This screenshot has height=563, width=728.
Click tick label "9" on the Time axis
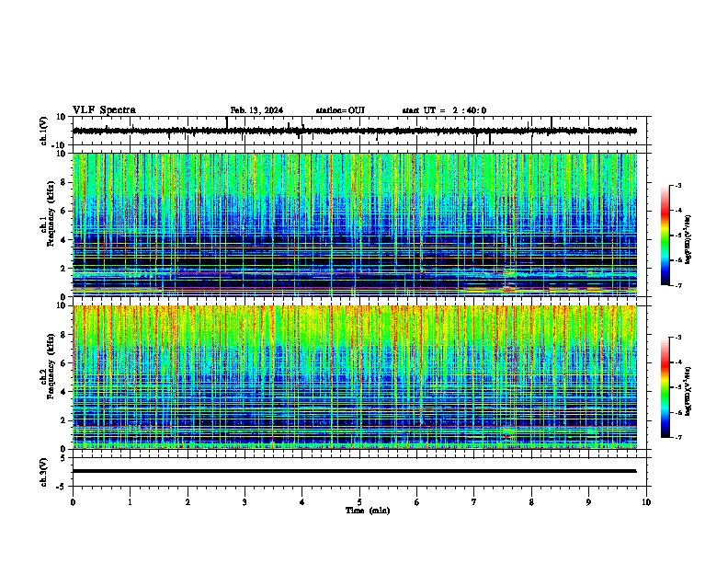(x=588, y=502)
